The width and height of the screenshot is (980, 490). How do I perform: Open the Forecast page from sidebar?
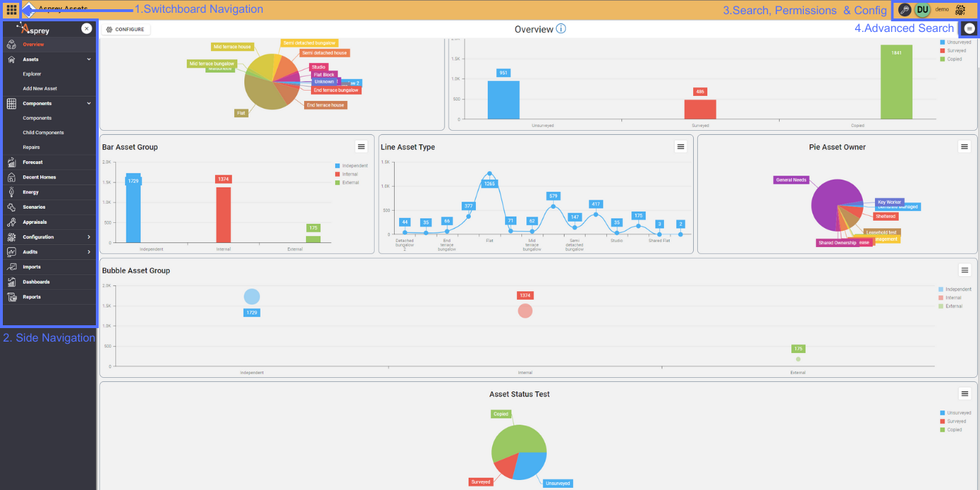point(33,163)
